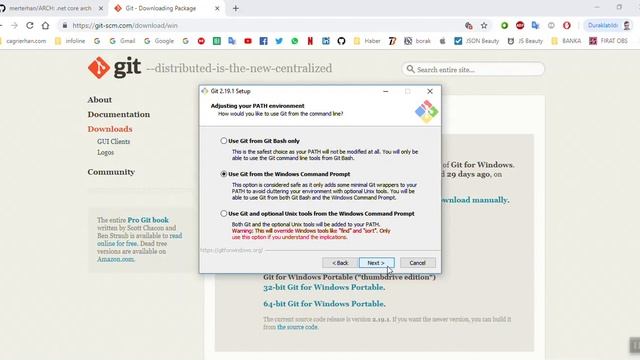Open a new browser tab
The width and height of the screenshot is (640, 360).
[x=236, y=9]
